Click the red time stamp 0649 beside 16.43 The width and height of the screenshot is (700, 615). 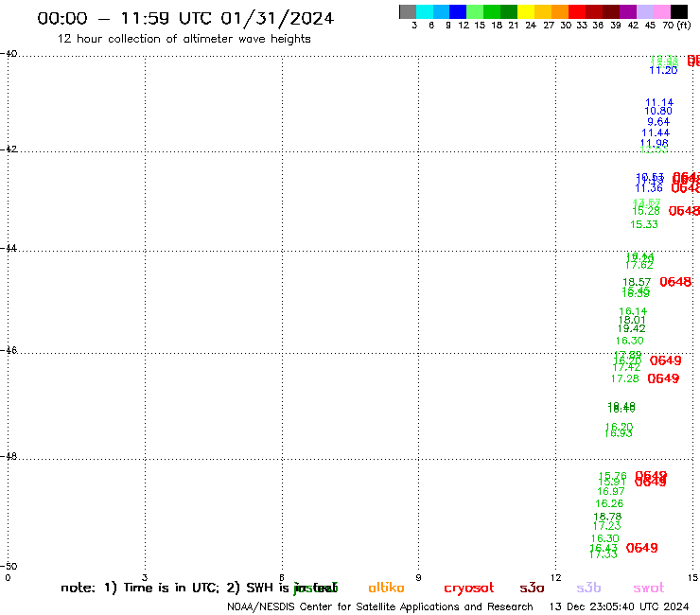pyautogui.click(x=642, y=548)
